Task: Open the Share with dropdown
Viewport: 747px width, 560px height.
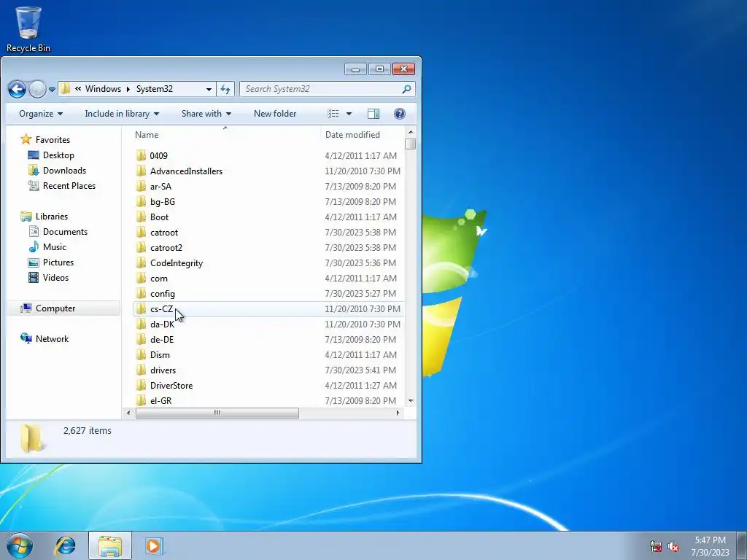Action: [206, 113]
